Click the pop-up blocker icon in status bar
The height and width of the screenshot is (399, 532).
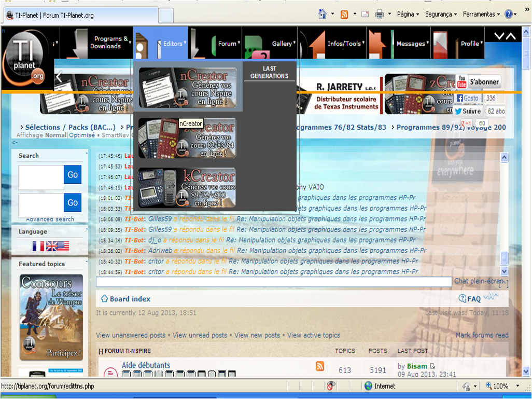(x=331, y=386)
